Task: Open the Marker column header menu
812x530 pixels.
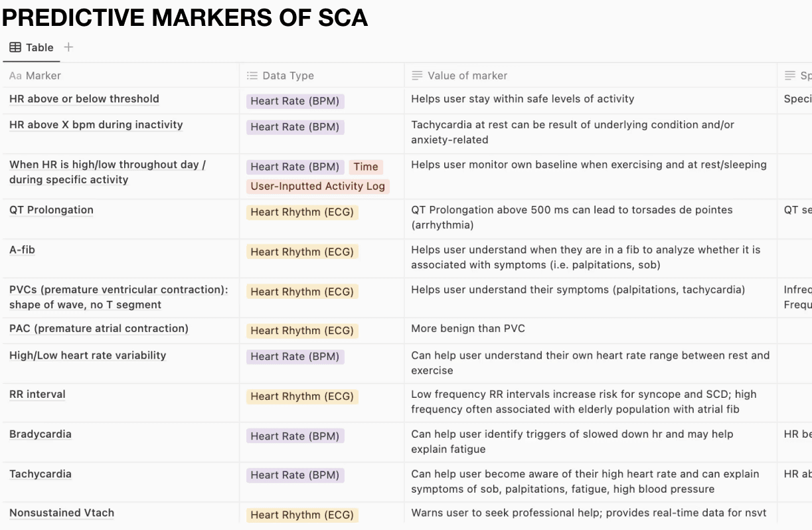Action: tap(120, 76)
